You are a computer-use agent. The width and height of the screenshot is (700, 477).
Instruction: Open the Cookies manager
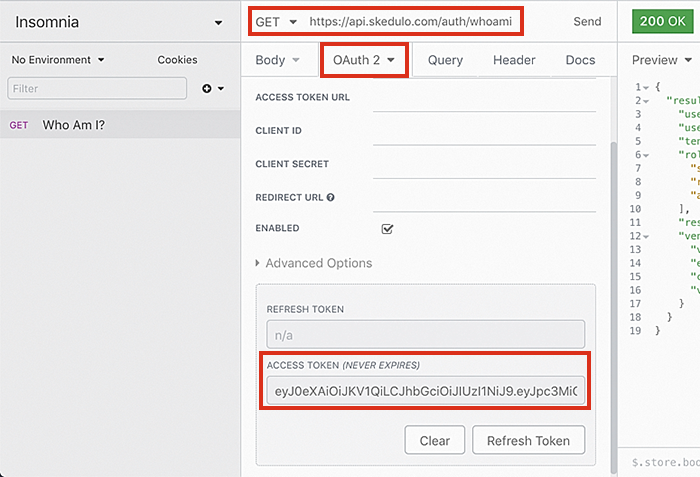(x=177, y=60)
